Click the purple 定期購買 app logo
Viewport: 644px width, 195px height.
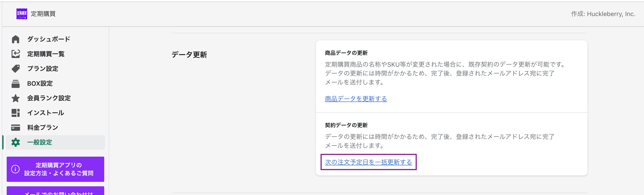coord(22,14)
